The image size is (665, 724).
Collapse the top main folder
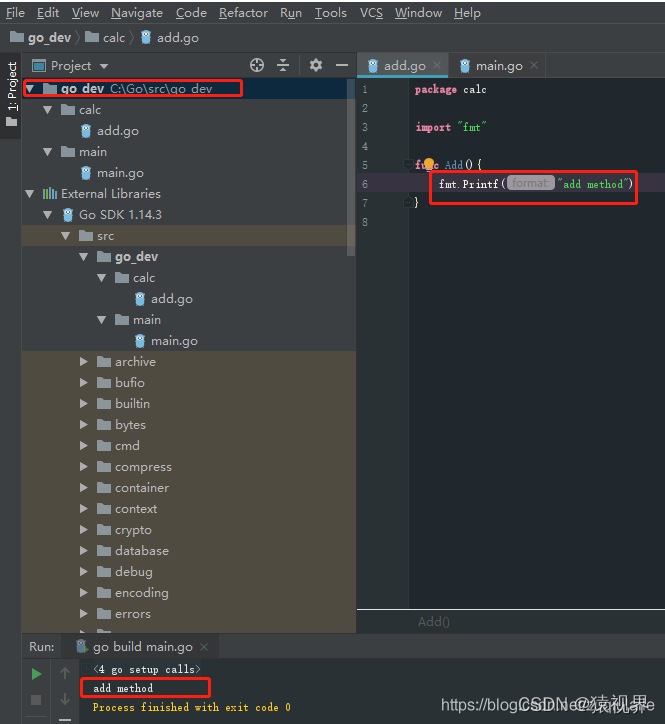point(48,151)
